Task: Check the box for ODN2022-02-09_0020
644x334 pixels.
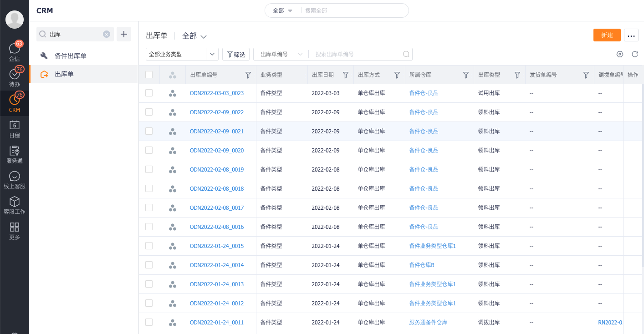Action: [x=149, y=150]
